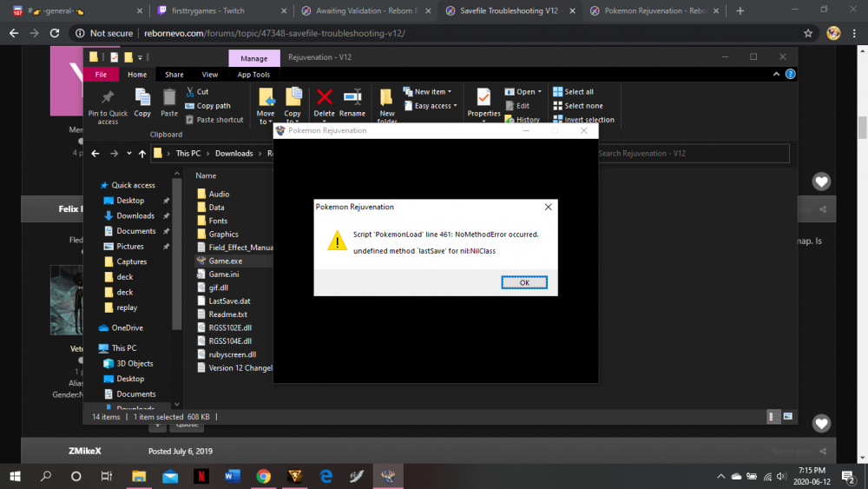Switch to Awaiting Validation browser tab

point(364,10)
